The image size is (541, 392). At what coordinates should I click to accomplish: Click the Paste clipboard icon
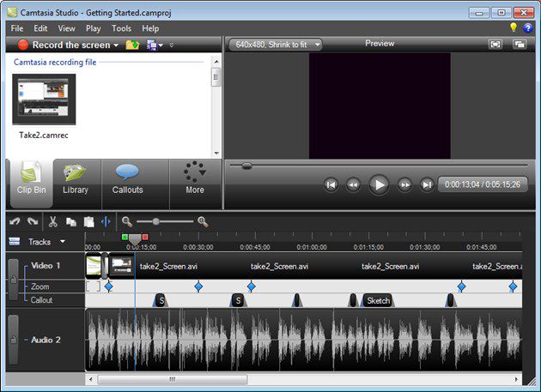[89, 221]
